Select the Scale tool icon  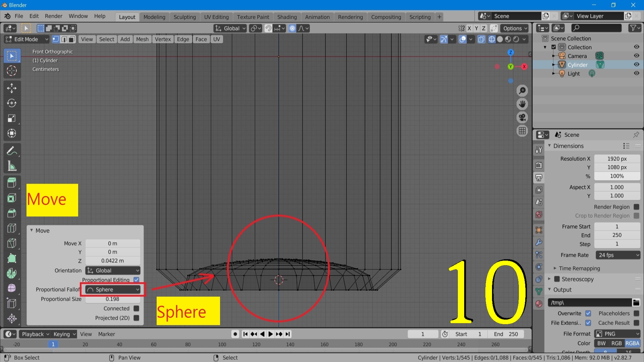point(12,118)
